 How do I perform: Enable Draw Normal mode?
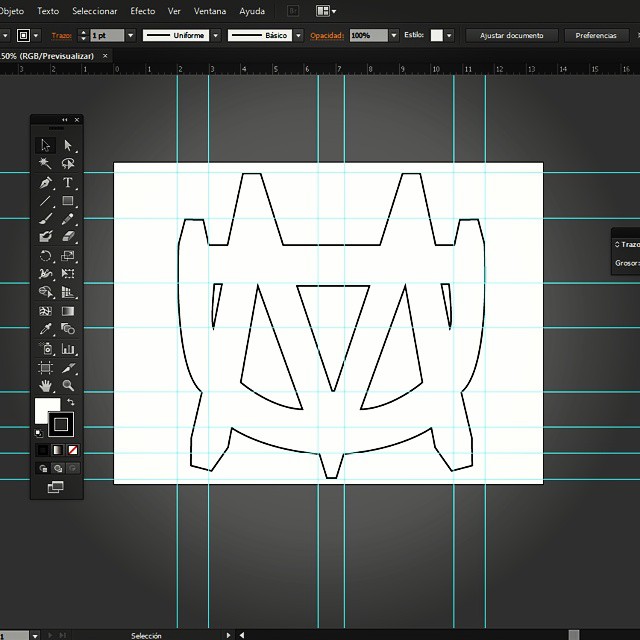point(43,468)
